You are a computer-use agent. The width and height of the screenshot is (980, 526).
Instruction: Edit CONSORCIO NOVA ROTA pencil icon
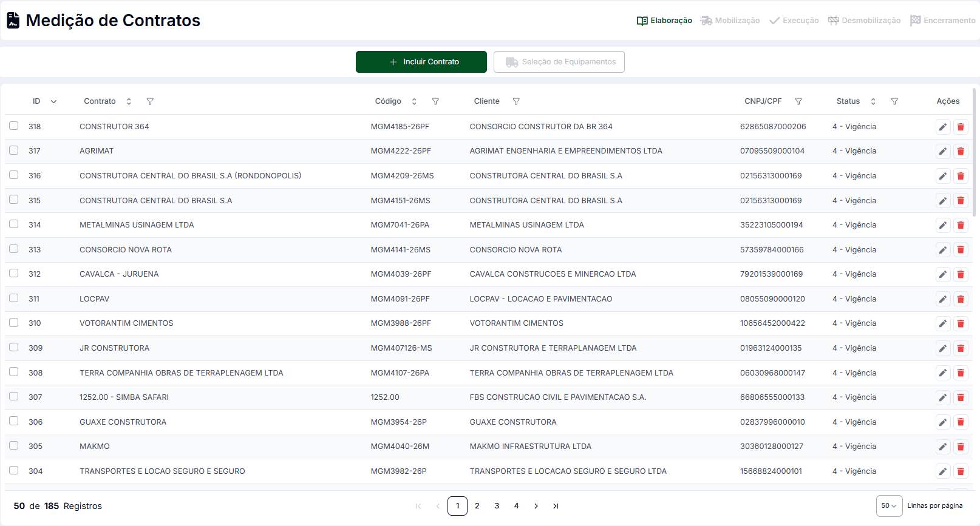pos(943,250)
